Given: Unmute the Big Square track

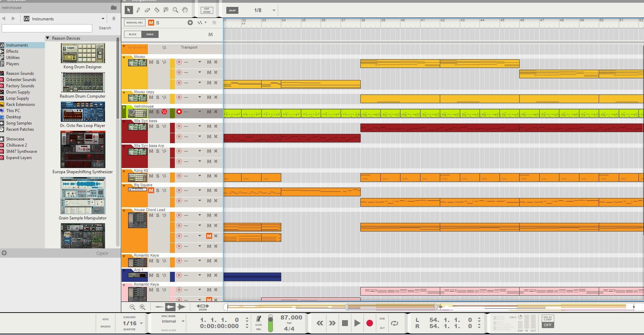Looking at the screenshot, I should tap(151, 190).
